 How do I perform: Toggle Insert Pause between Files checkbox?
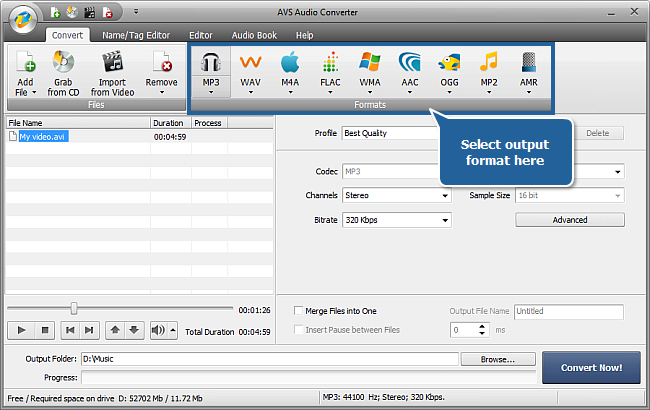point(298,330)
